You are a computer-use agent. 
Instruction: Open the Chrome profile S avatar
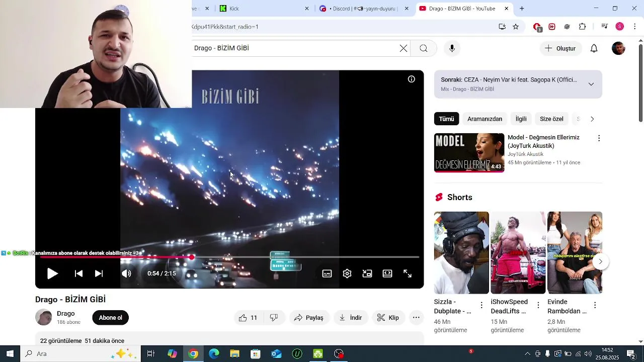(620, 27)
